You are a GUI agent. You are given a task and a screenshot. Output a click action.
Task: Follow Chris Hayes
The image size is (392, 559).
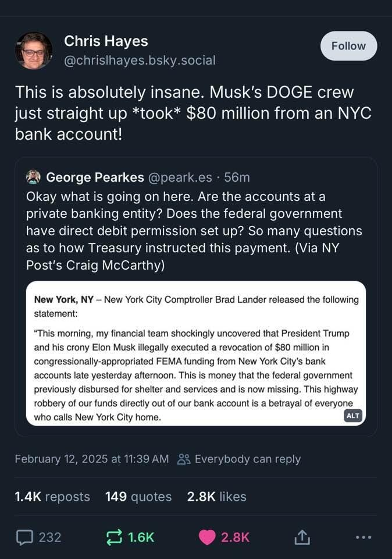pos(348,46)
